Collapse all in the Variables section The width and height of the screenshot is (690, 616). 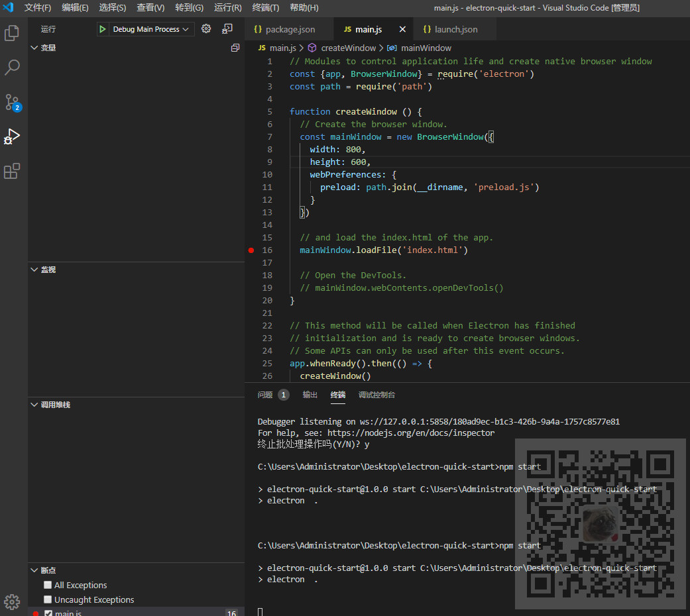235,48
